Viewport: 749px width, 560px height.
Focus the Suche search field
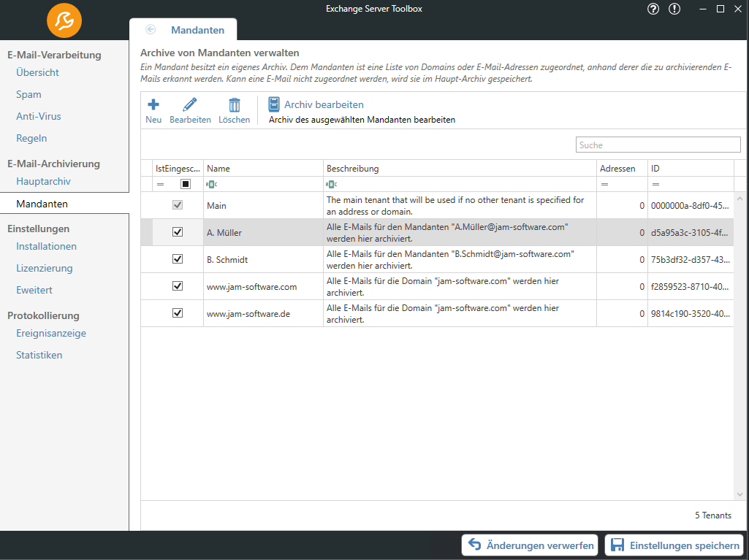tap(658, 145)
